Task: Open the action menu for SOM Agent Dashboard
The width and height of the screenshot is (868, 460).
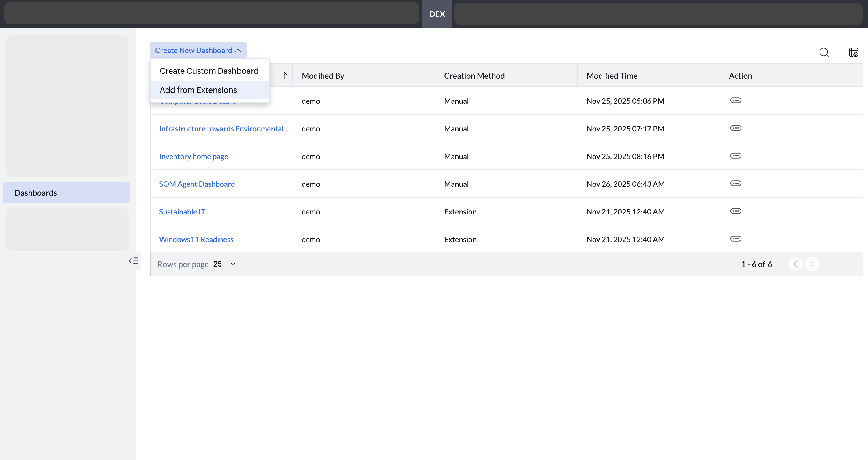Action: pyautogui.click(x=736, y=184)
